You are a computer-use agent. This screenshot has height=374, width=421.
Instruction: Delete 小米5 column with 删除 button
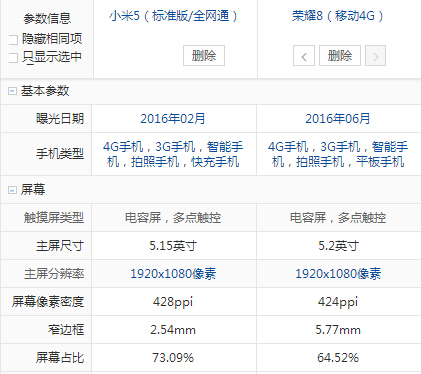coord(204,55)
